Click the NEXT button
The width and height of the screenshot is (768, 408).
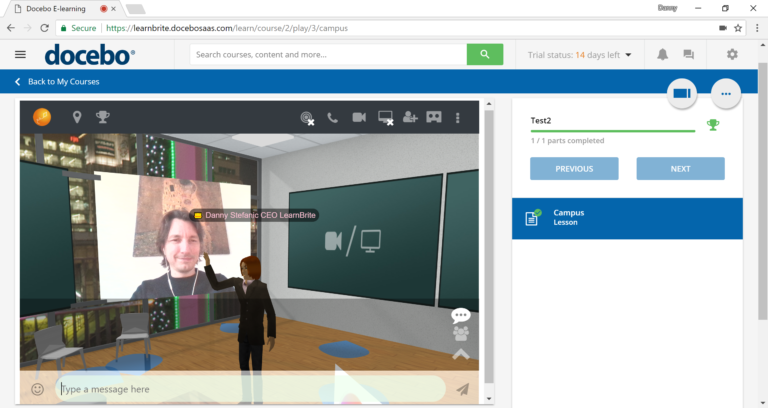(x=680, y=169)
